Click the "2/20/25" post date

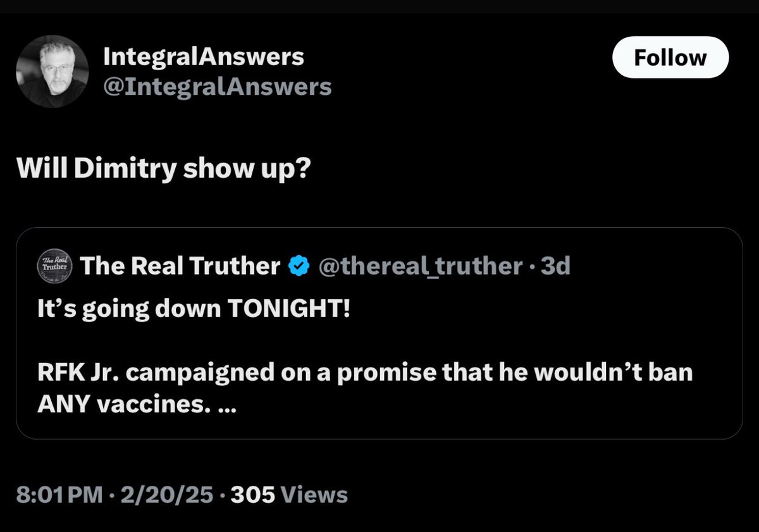[166, 494]
